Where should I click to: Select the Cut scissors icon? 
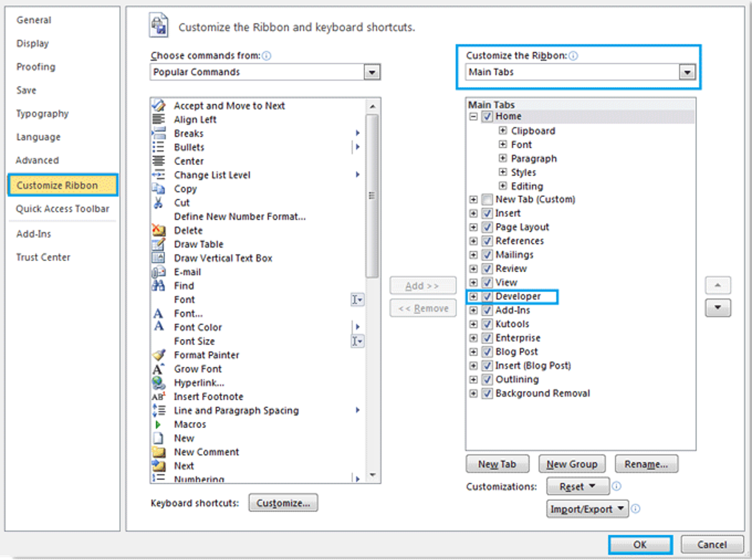[x=158, y=203]
